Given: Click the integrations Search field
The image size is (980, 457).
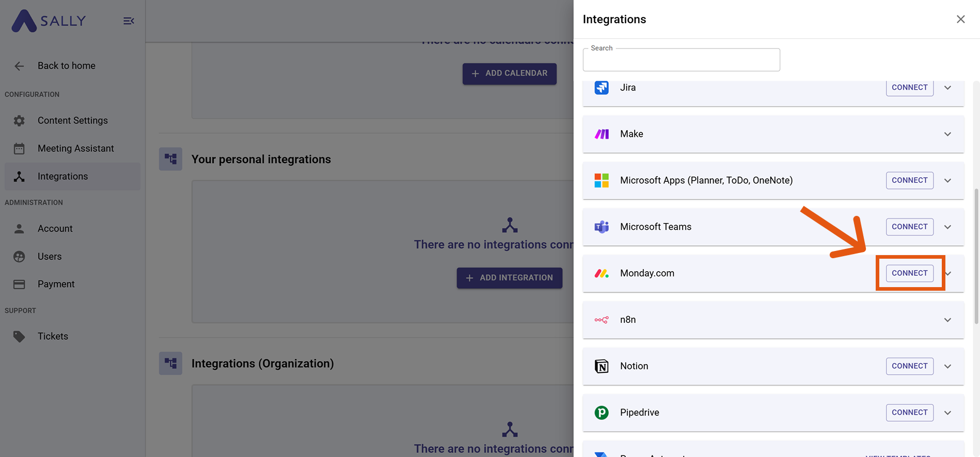Looking at the screenshot, I should [681, 60].
